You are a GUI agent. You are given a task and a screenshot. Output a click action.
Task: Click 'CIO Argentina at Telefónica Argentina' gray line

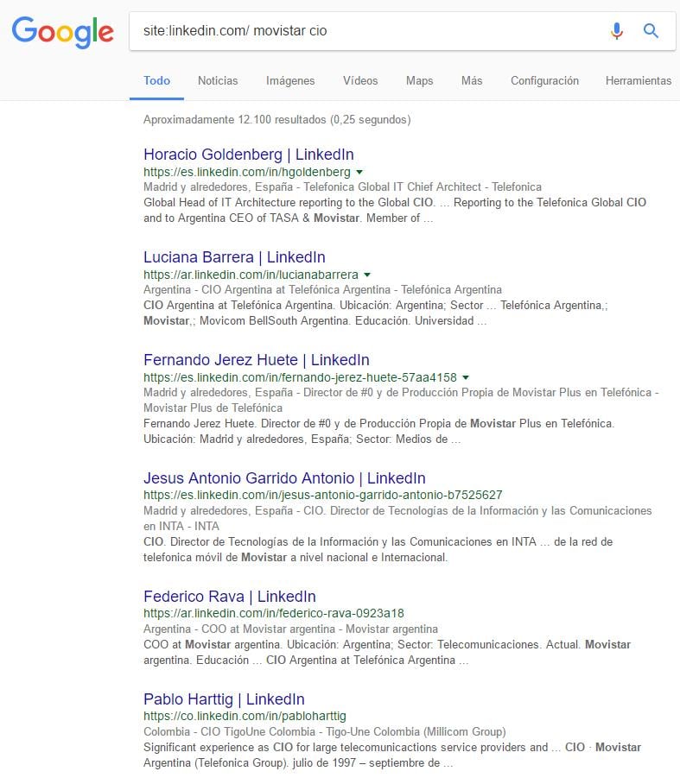tap(322, 290)
